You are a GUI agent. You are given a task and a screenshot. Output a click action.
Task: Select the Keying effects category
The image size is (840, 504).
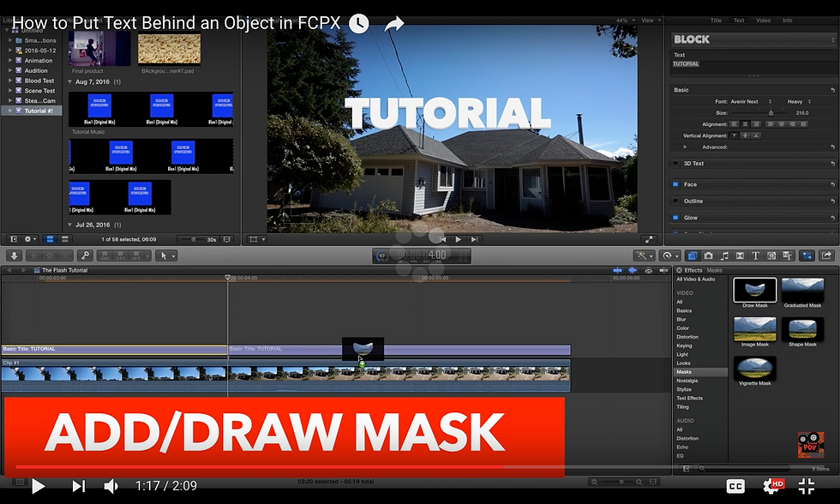684,345
